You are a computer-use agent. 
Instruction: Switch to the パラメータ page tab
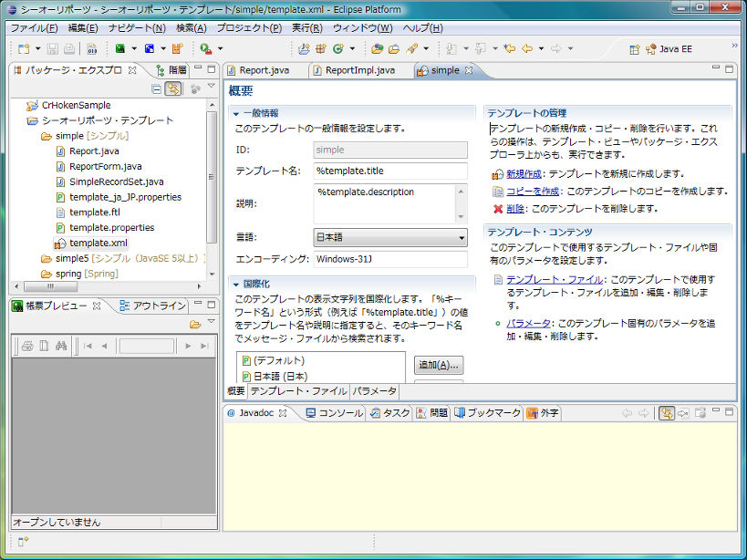(374, 391)
